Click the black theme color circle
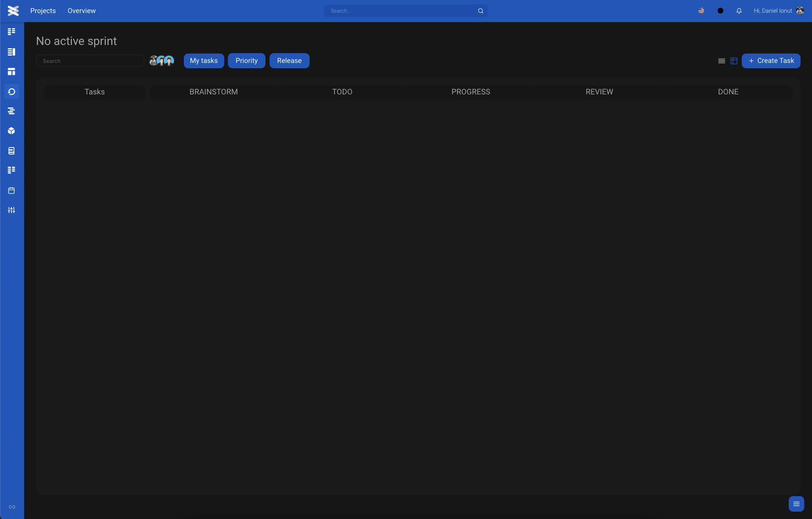The image size is (812, 519). point(721,11)
